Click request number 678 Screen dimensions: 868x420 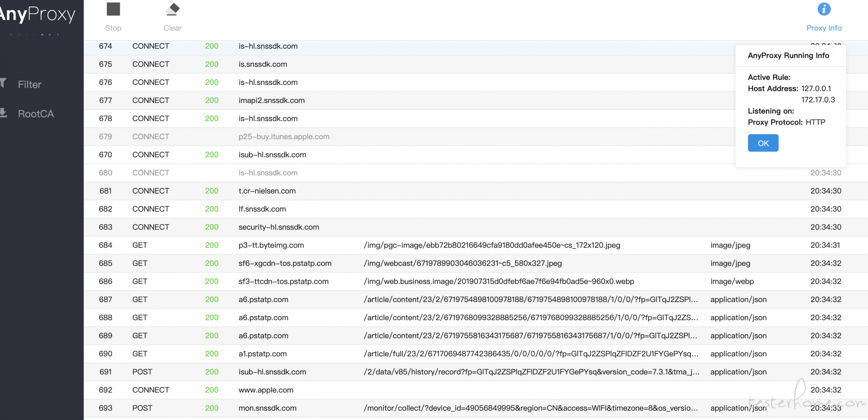(x=105, y=118)
